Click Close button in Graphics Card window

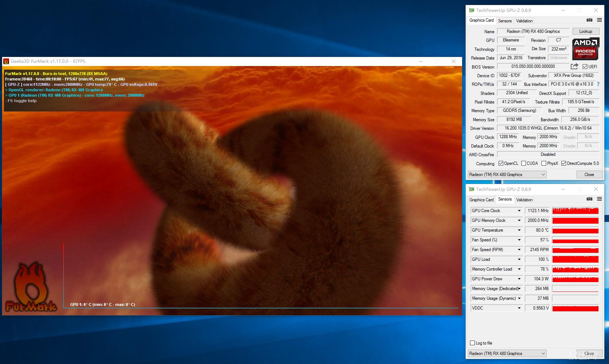pos(589,175)
